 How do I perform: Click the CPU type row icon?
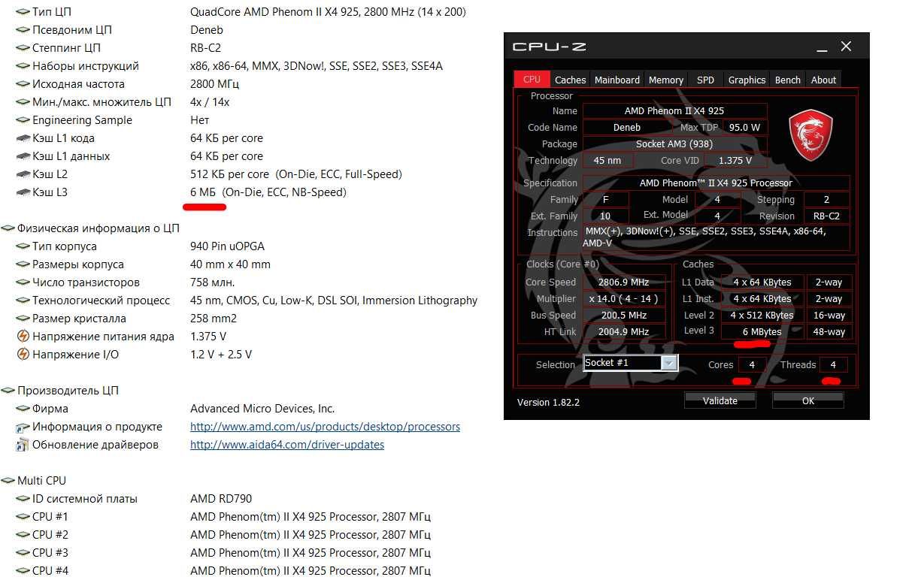coord(23,12)
